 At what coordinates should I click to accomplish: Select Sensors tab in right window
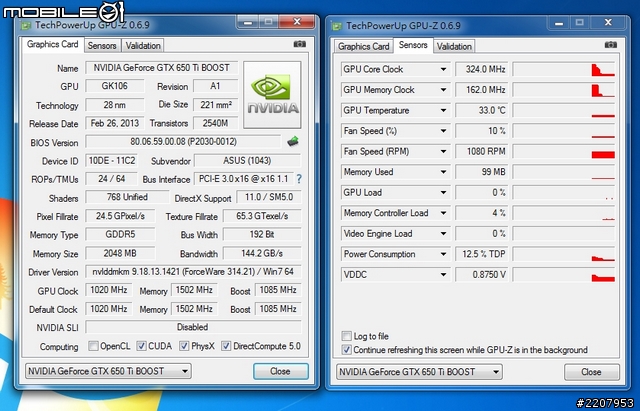(413, 45)
